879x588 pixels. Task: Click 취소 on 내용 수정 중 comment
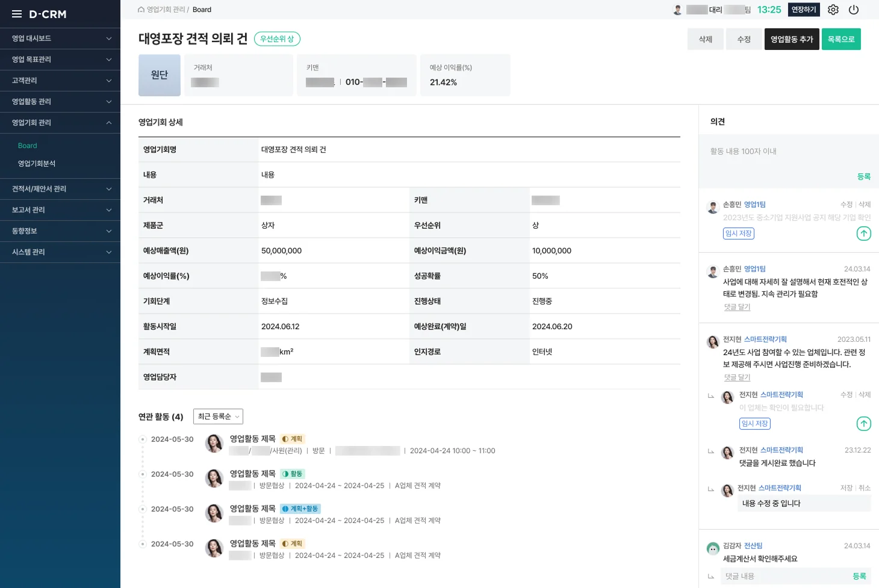(865, 488)
